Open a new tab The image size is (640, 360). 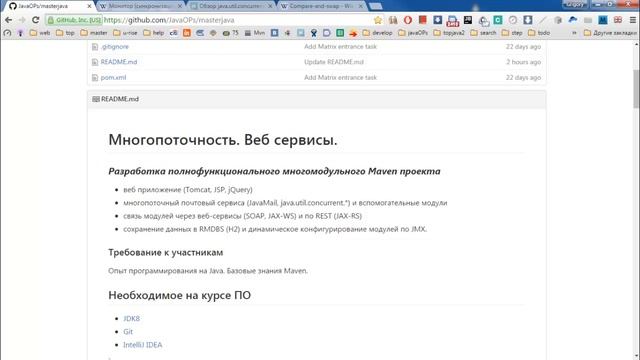click(x=376, y=6)
